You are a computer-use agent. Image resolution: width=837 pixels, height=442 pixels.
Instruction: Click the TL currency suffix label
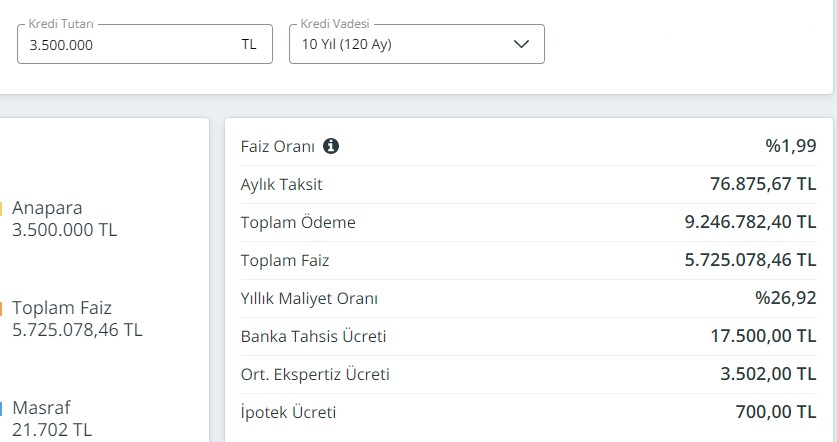tap(248, 44)
